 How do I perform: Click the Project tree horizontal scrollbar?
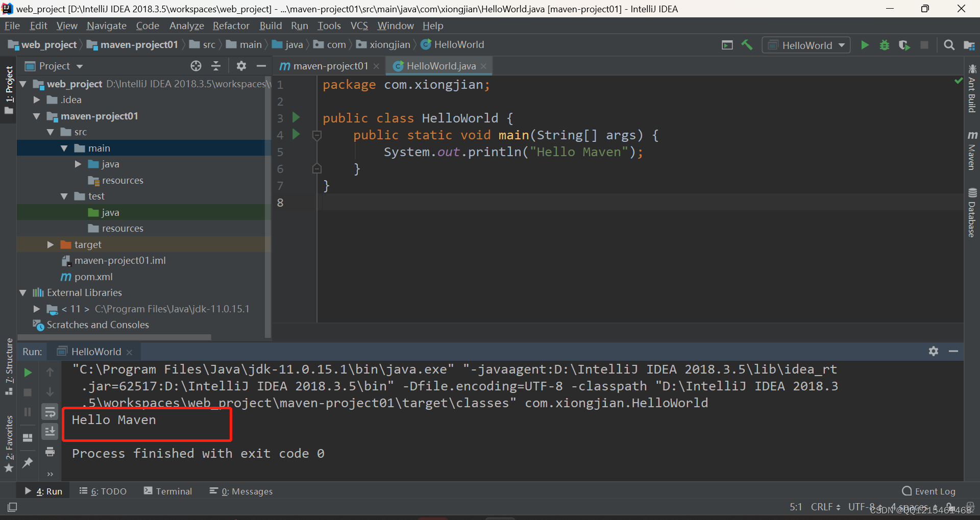click(x=114, y=337)
